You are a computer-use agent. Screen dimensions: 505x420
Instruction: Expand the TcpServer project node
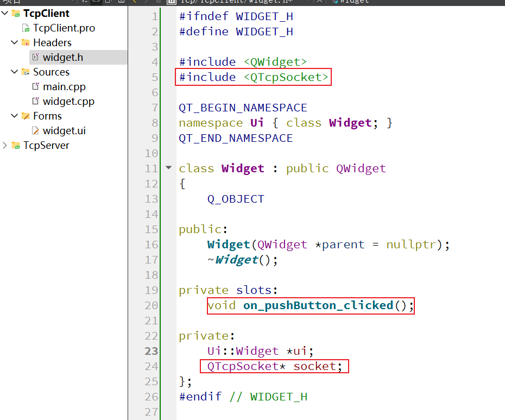click(5, 146)
